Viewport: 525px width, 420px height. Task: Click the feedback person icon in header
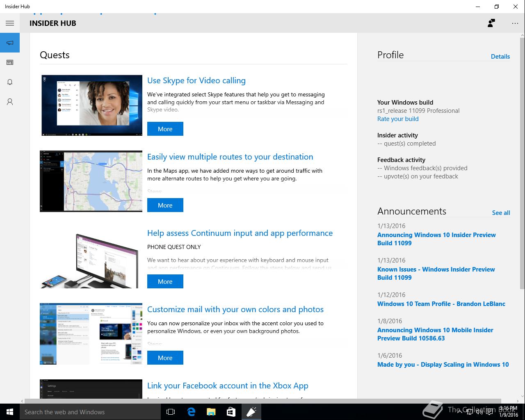[x=491, y=23]
